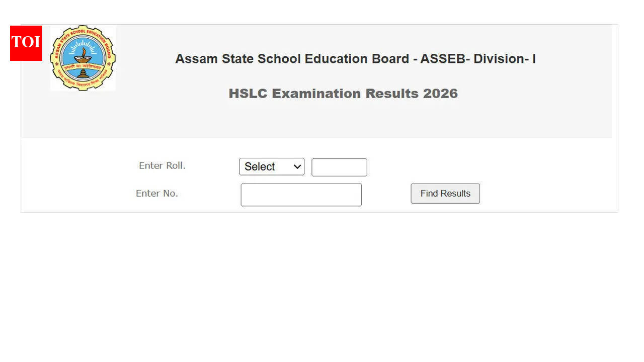Click the Assam State School Education Board heading

355,59
